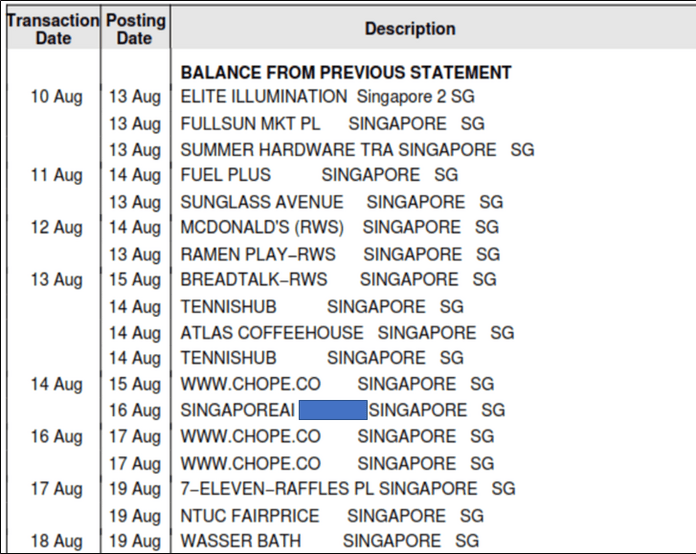Click WASSER BATH description
This screenshot has height=554, width=696.
(x=330, y=541)
